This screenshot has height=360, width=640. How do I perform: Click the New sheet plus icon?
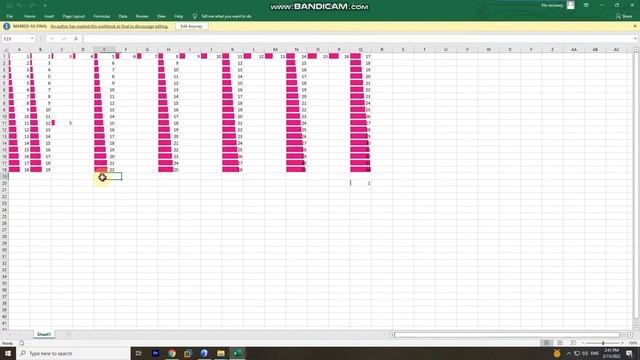[69, 335]
